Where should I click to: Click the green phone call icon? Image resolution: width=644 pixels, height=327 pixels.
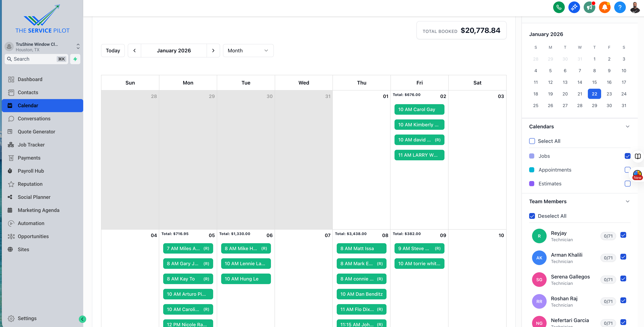[x=559, y=7]
